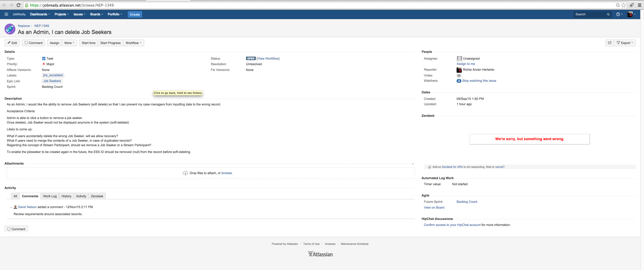
Task: Open the browser menu icon
Action: point(639,5)
